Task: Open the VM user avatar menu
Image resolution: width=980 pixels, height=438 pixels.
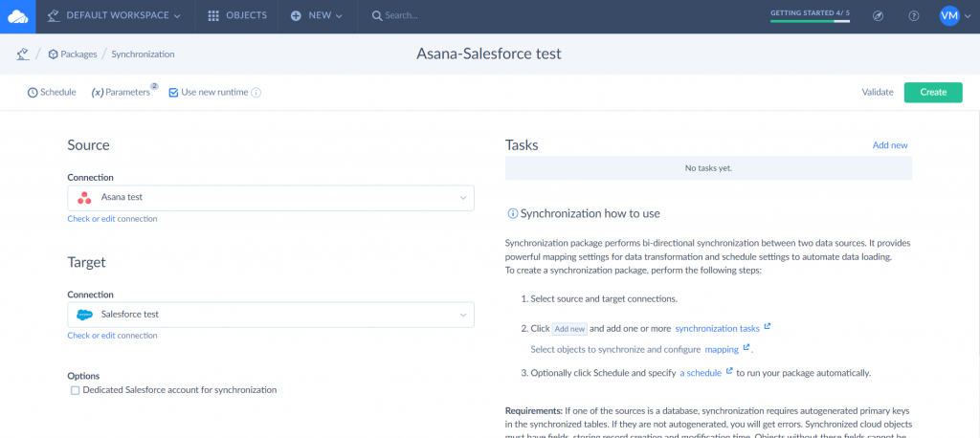Action: pos(949,16)
